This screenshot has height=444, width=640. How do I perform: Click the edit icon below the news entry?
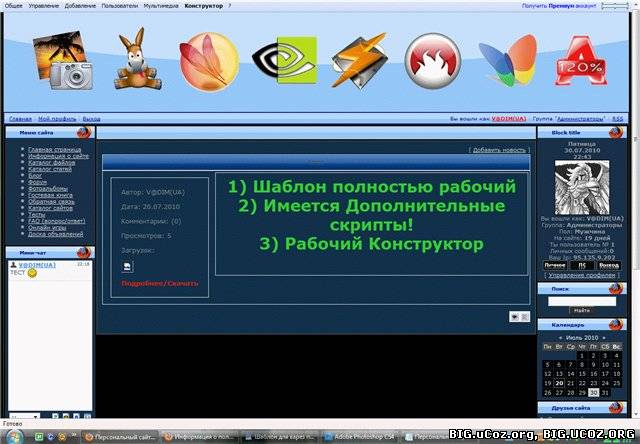point(515,317)
